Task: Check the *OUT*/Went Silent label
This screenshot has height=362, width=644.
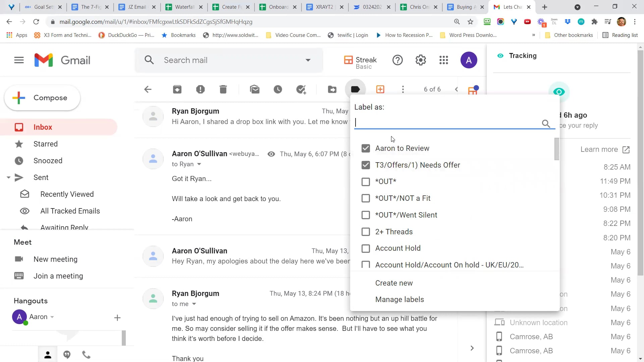Action: pos(366,215)
